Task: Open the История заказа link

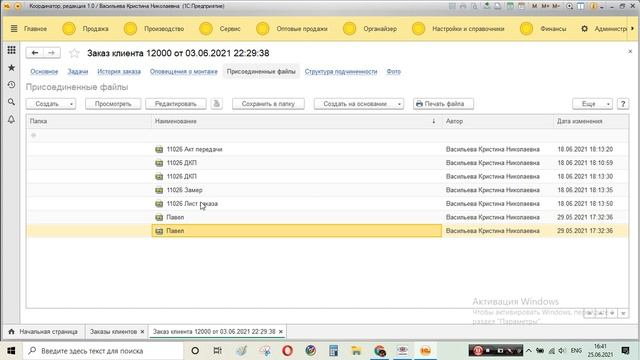Action: click(119, 71)
